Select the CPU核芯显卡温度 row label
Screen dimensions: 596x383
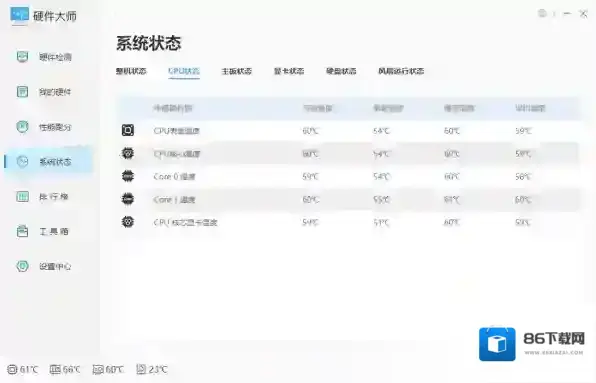(185, 222)
